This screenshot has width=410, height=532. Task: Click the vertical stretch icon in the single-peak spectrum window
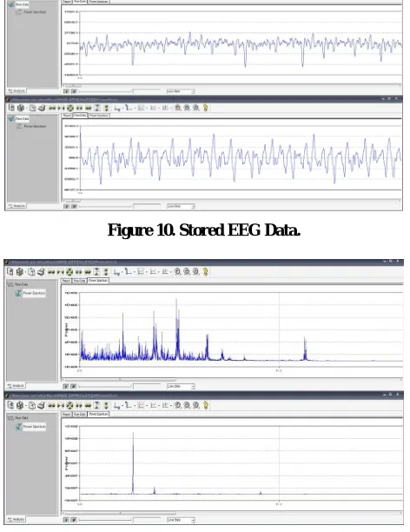click(97, 405)
